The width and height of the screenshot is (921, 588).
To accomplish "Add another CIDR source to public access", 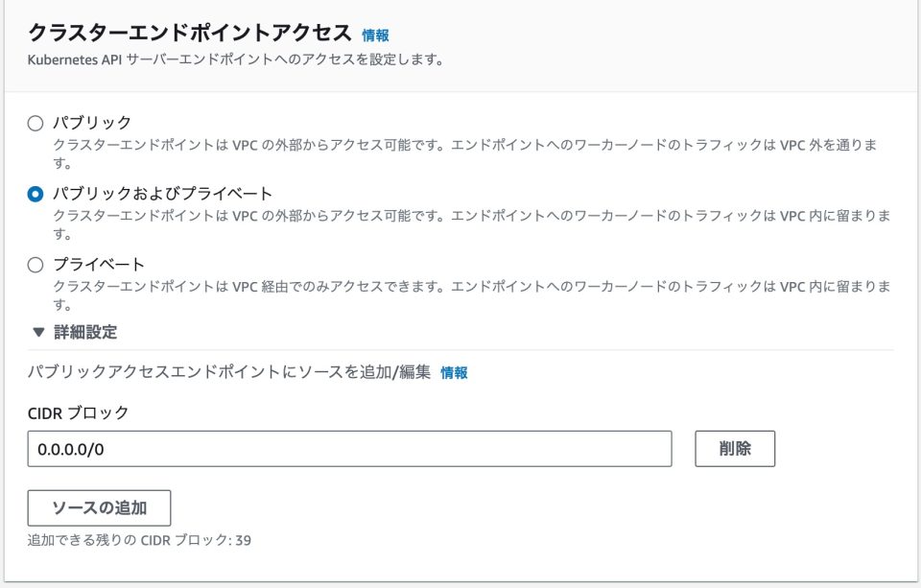I will click(100, 507).
